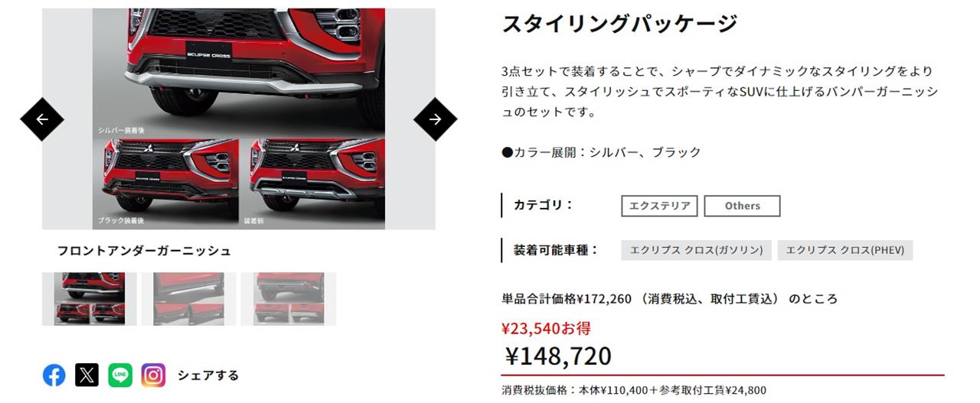
Task: Open the Others category tag
Action: pos(742,206)
